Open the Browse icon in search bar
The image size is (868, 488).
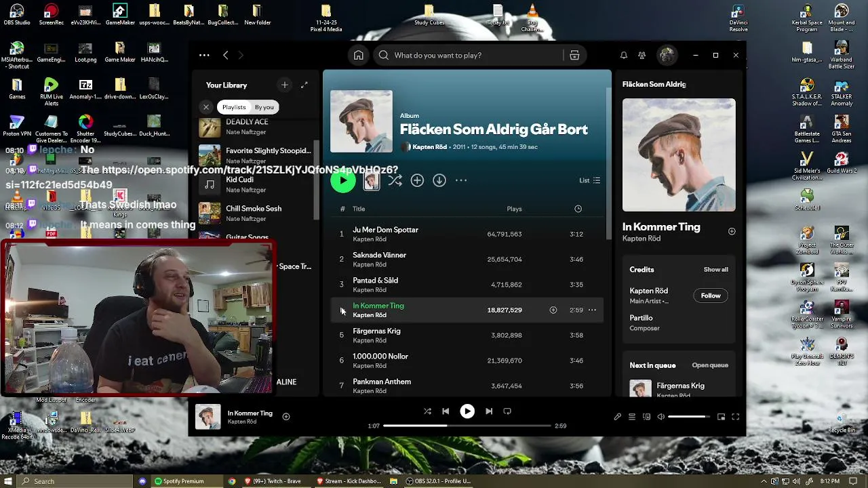(574, 56)
